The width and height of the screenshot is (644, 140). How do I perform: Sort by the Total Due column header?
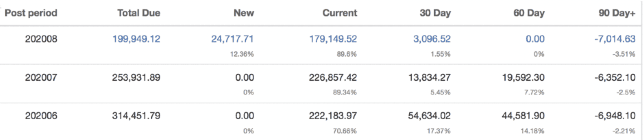click(x=139, y=13)
